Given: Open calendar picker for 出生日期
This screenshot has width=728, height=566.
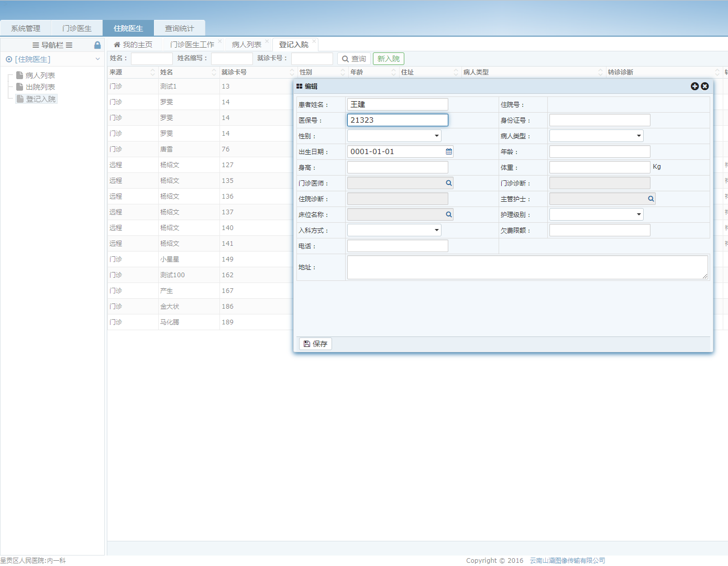Looking at the screenshot, I should (449, 151).
